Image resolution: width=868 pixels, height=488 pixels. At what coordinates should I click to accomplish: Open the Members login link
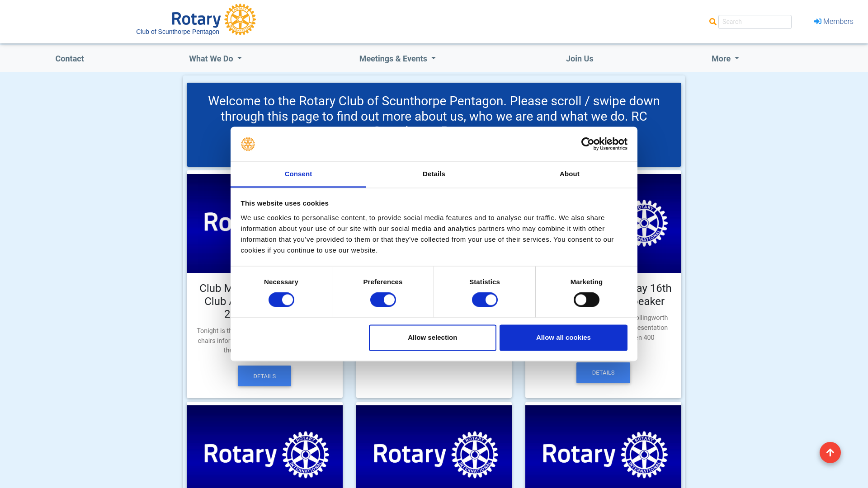(x=834, y=22)
